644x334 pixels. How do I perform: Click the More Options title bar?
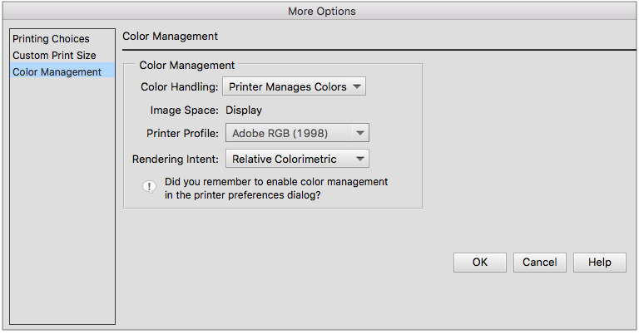[321, 12]
